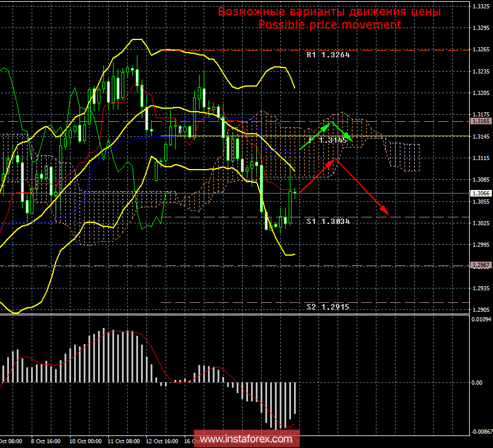Click the Possible price movement title text
This screenshot has height=448, width=493.
coord(329,24)
